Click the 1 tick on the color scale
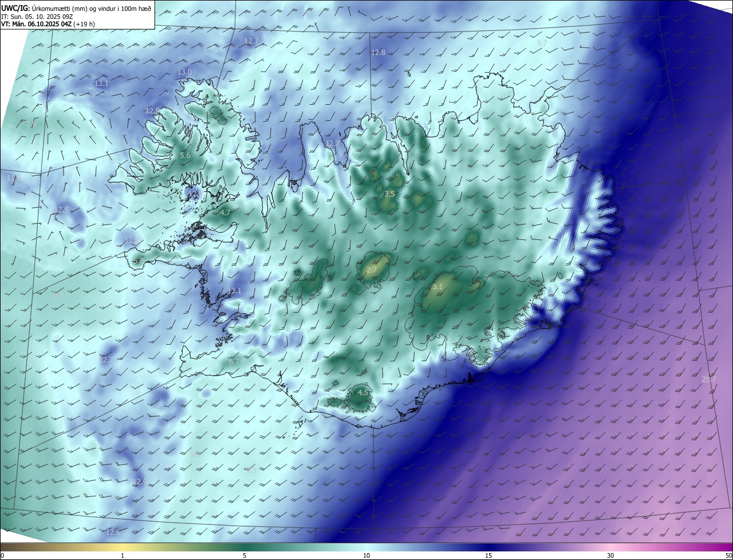Screen dimensions: 733x560 [123, 555]
